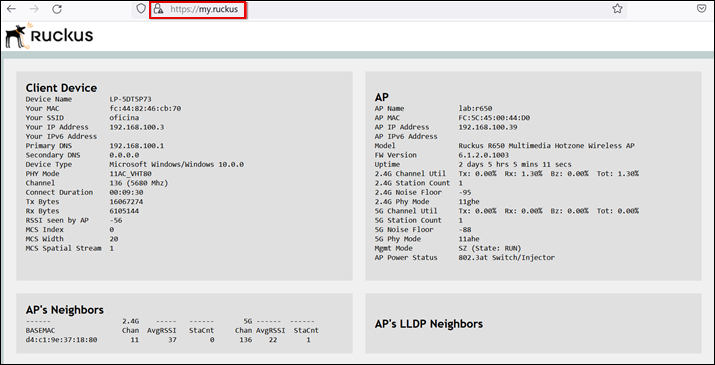This screenshot has height=365, width=715.
Task: Go forward with the browser forward arrow
Action: click(x=34, y=9)
